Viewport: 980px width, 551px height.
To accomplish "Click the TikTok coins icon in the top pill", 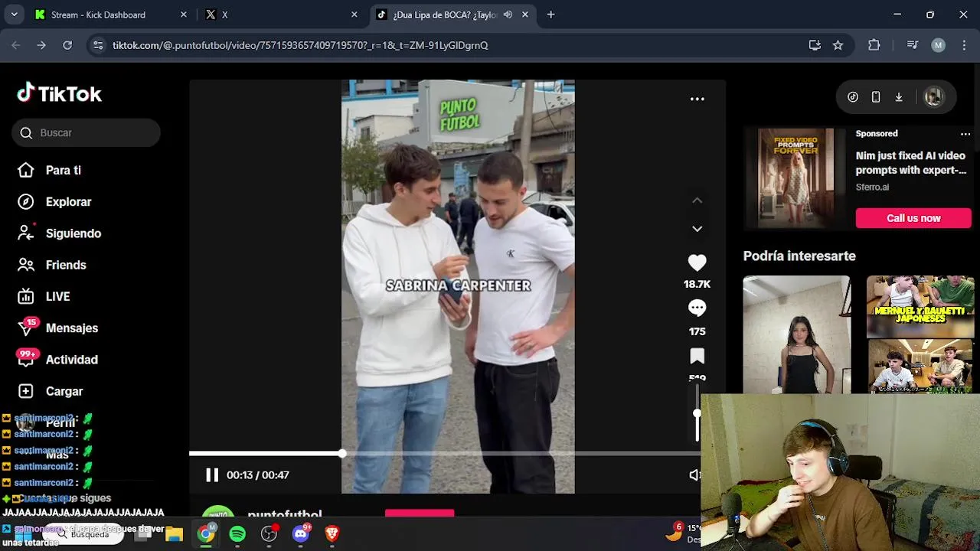I will point(853,97).
